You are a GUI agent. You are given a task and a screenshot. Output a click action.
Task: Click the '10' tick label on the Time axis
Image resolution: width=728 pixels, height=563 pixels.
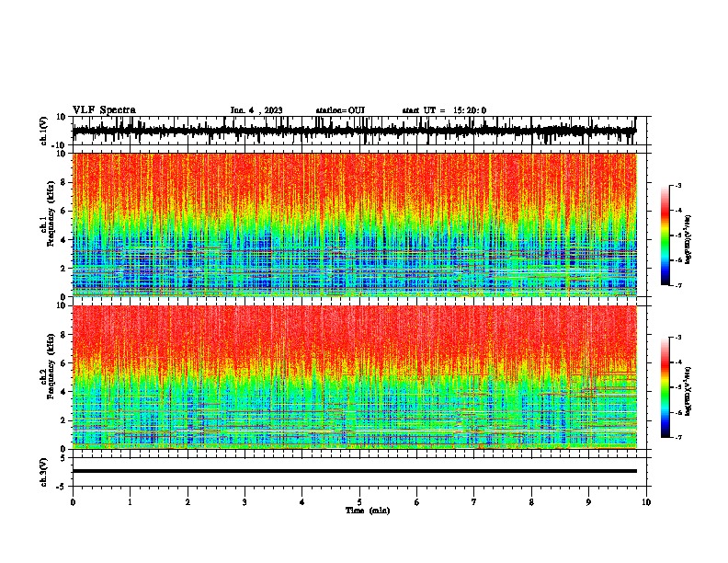[x=646, y=502]
